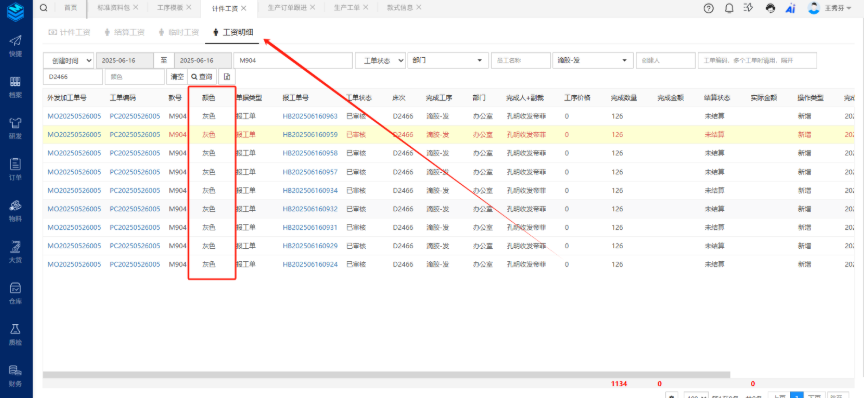Screen dimensions: 864x417
Task: Open the 物料 module in sidebar
Action: click(15, 211)
